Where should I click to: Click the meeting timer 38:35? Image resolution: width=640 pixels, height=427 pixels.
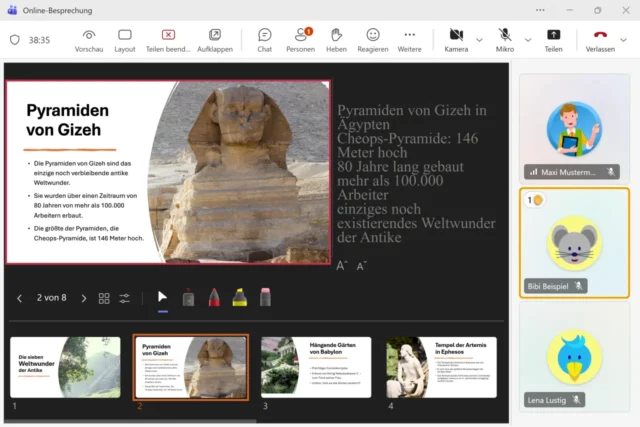pyautogui.click(x=39, y=40)
